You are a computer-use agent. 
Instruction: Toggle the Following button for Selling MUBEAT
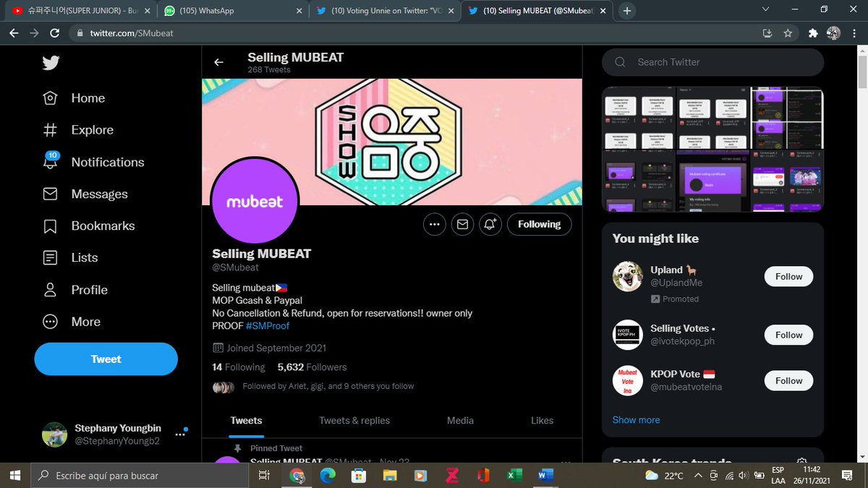click(539, 224)
